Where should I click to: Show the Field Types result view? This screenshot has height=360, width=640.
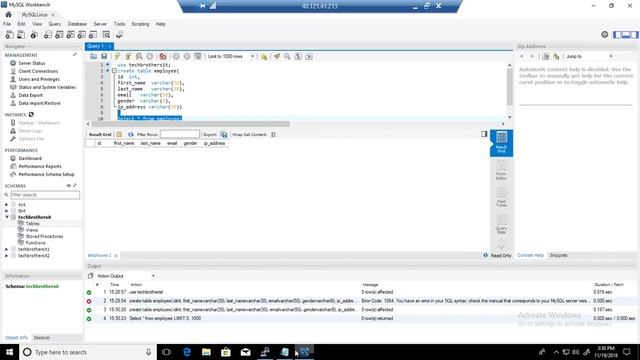(501, 198)
